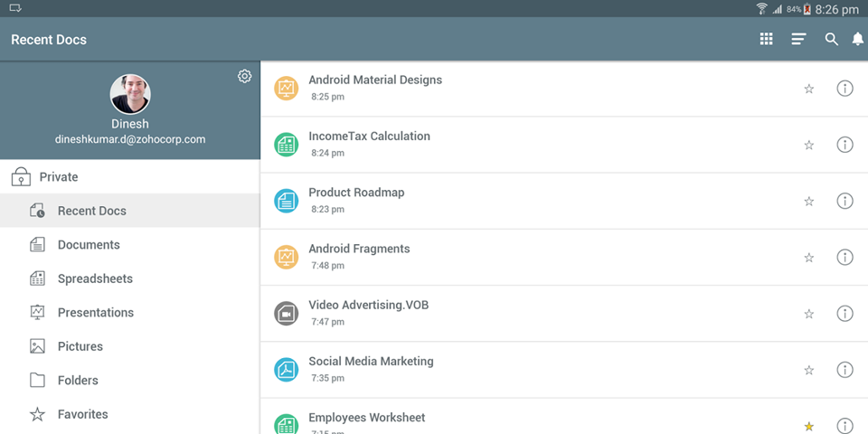Star the Social Media Marketing file
The height and width of the screenshot is (434, 868).
coord(808,370)
